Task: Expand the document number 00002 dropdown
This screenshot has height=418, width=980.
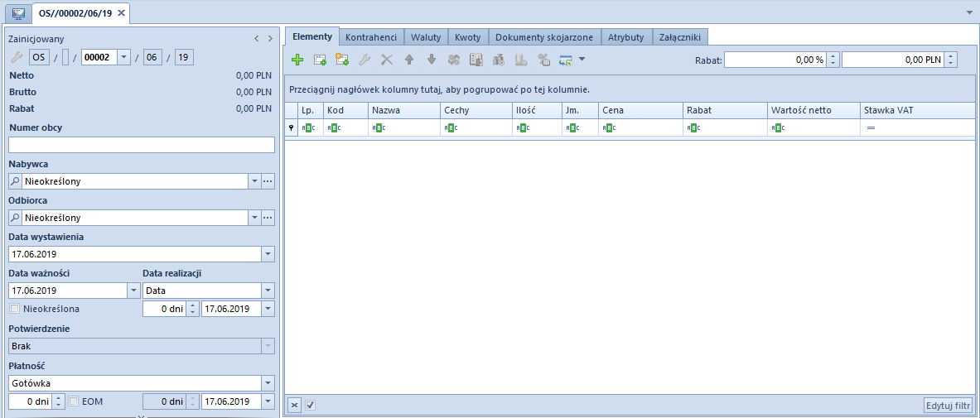Action: (123, 57)
